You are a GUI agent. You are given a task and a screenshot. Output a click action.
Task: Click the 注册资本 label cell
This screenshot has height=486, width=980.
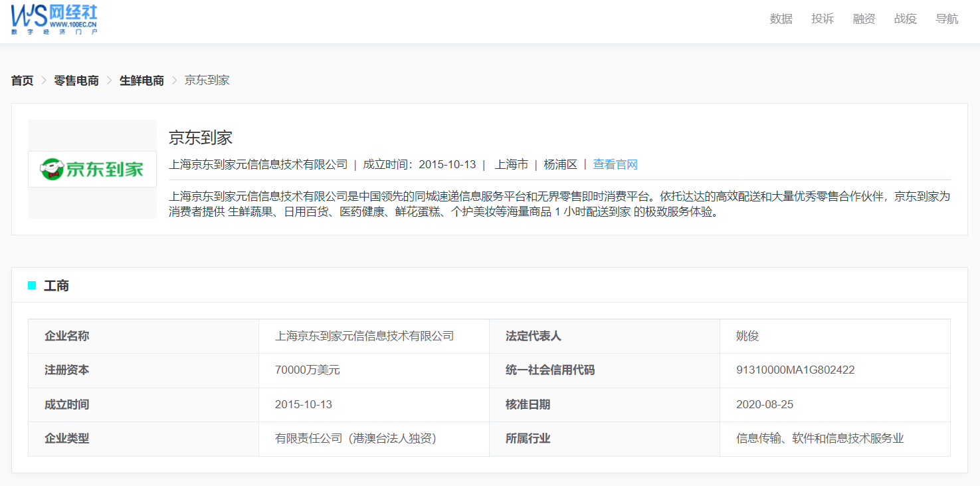pyautogui.click(x=144, y=370)
